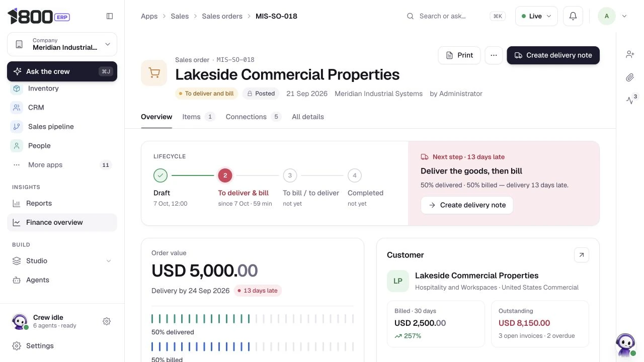Expand the Studio section chevron
The width and height of the screenshot is (644, 362).
coord(109,261)
